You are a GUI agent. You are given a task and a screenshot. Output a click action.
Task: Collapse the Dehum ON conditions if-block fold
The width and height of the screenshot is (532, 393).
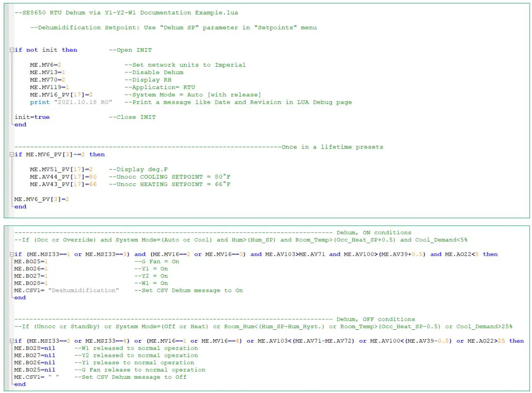[11, 254]
